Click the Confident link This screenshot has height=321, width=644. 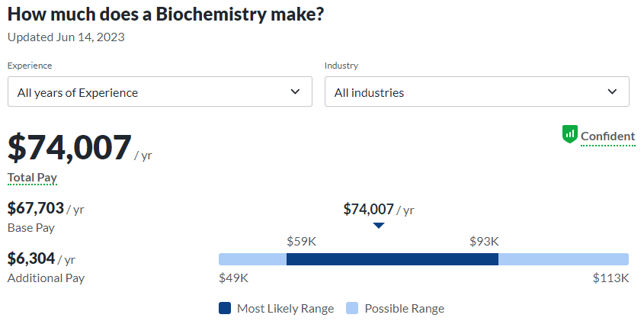tap(607, 136)
